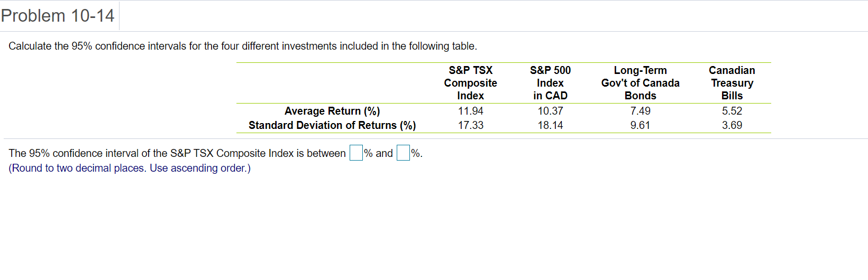Click the Long-Term Gov't of Canada Bonds header

coord(640,83)
